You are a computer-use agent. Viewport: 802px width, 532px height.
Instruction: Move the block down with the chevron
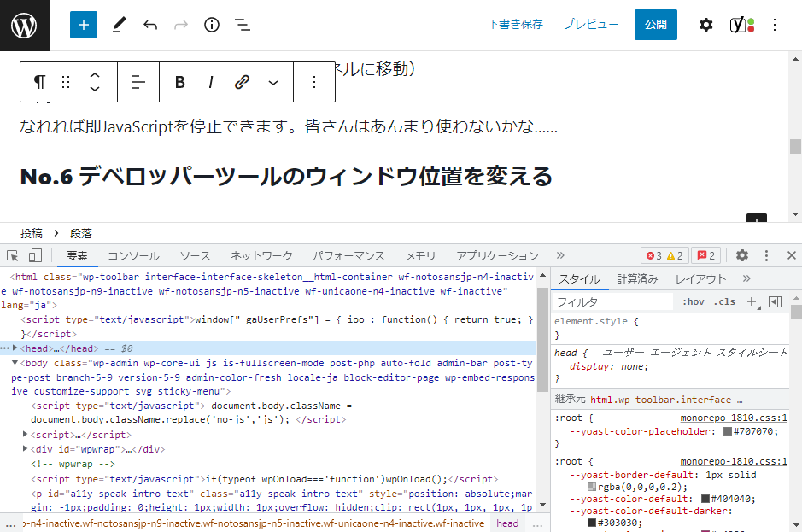pyautogui.click(x=95, y=89)
